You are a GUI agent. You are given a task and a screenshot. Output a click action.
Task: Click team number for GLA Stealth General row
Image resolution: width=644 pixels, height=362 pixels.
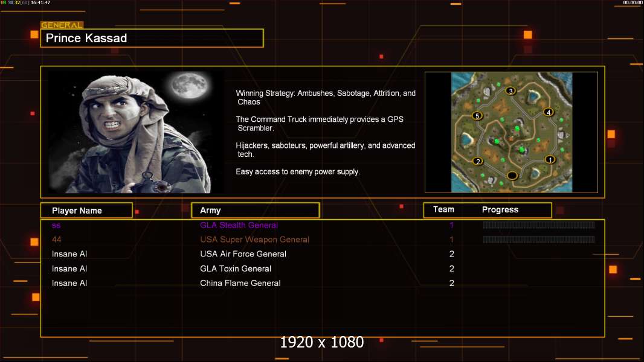point(451,225)
